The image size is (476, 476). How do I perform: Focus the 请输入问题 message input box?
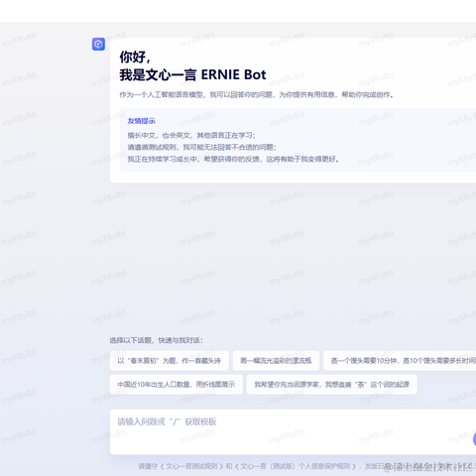coord(293,432)
